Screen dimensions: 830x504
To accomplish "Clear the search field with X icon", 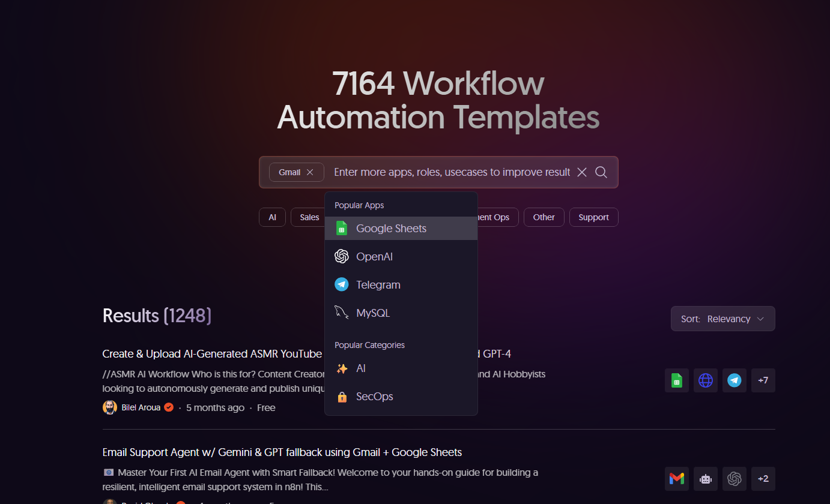I will pos(581,172).
